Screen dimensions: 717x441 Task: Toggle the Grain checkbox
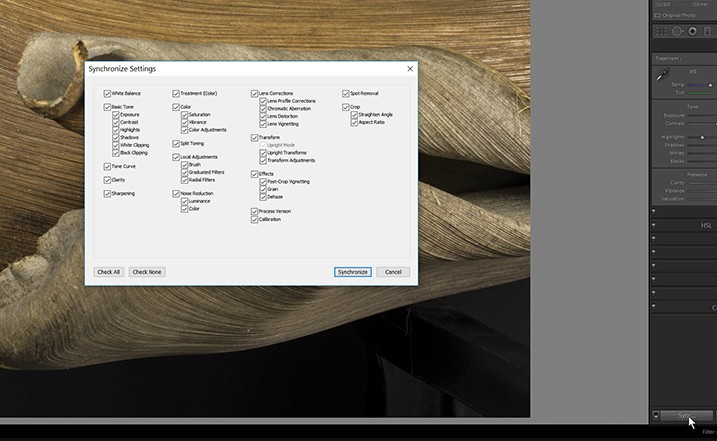coord(263,189)
